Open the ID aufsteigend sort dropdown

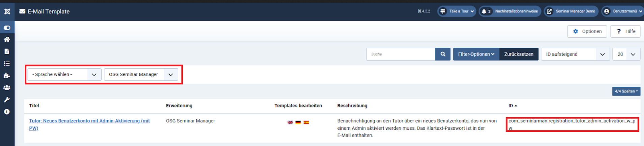click(575, 54)
